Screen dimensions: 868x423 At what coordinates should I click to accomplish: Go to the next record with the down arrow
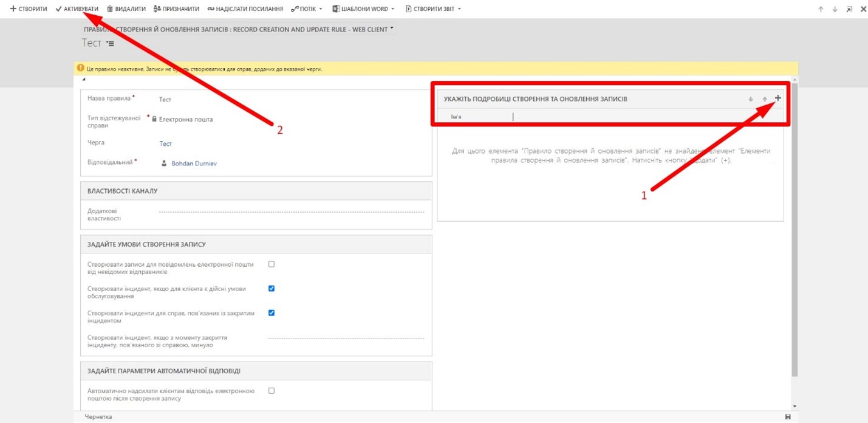(x=835, y=9)
